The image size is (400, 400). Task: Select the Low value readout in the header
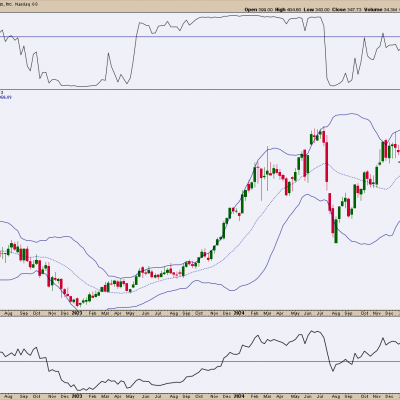coord(316,10)
